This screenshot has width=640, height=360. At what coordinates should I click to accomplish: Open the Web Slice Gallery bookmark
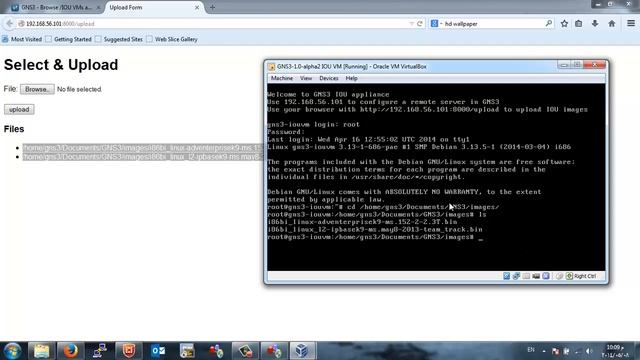pos(172,39)
